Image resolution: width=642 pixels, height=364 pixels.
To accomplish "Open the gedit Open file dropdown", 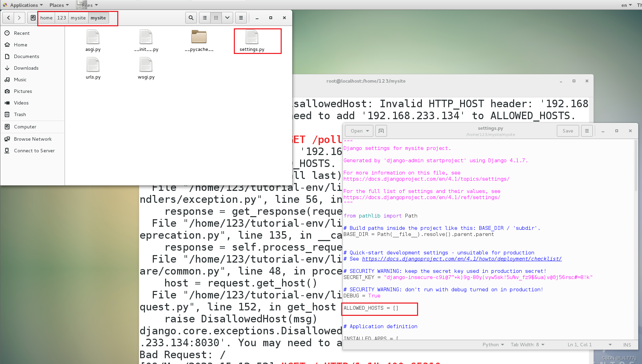I will coord(358,130).
